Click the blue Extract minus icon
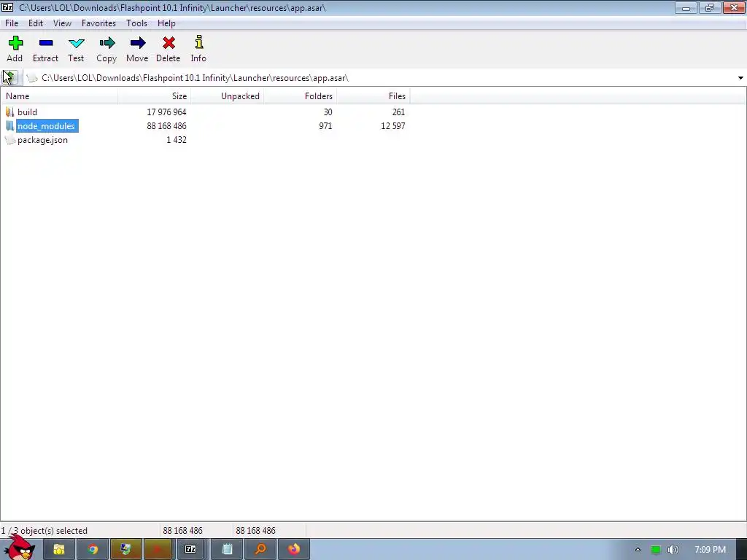747x560 pixels. pos(46,43)
